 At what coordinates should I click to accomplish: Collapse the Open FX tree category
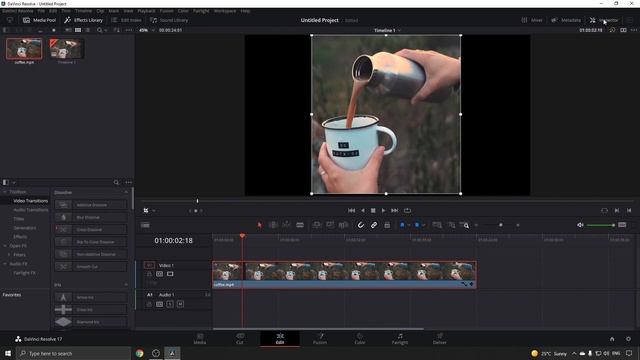click(5, 246)
